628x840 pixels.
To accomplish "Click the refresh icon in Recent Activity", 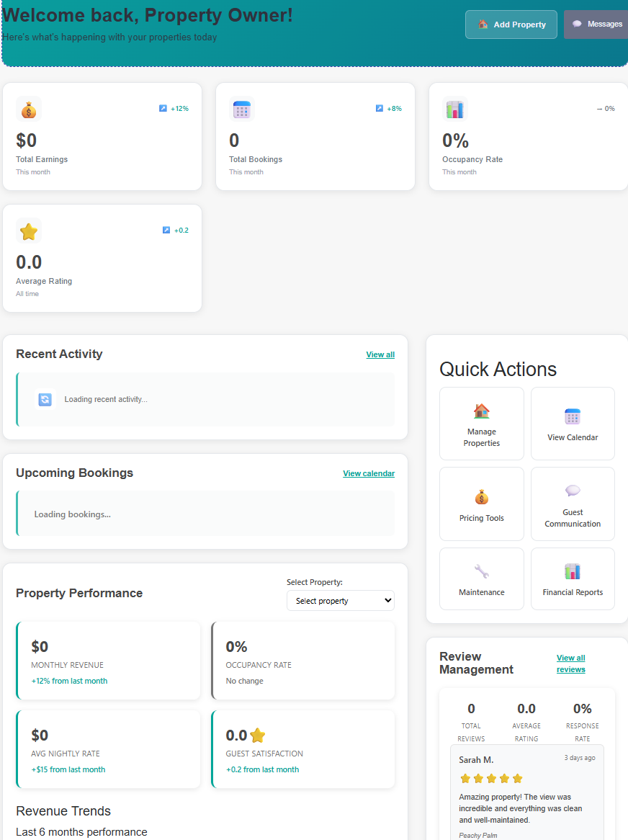I will click(x=45, y=399).
